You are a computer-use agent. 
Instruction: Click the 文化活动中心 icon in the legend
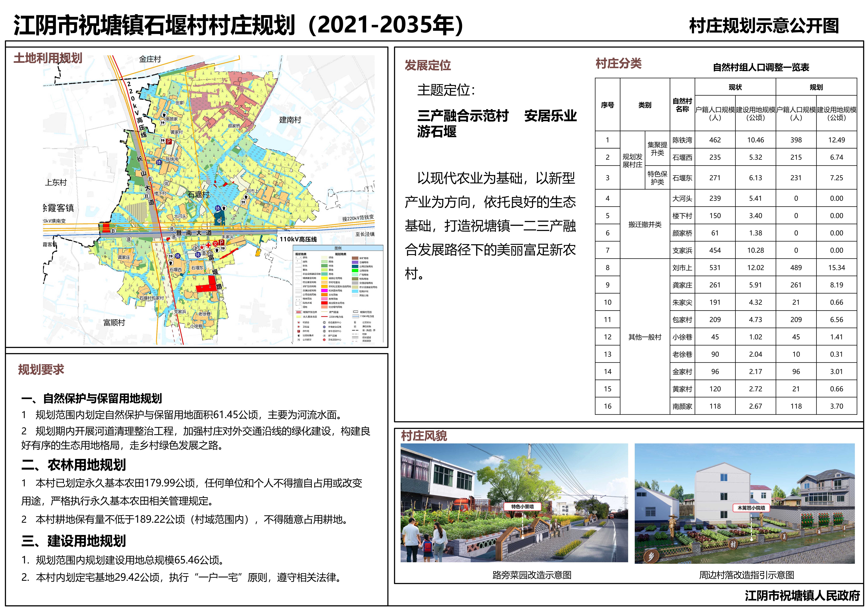[324, 340]
